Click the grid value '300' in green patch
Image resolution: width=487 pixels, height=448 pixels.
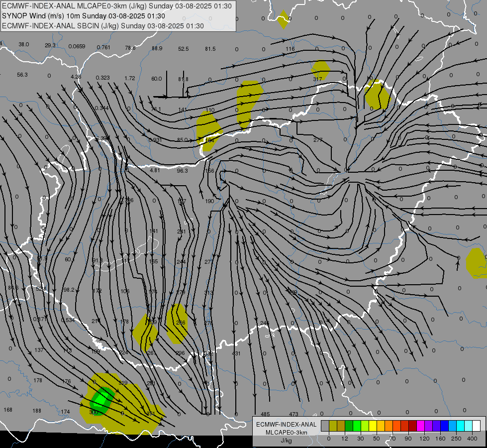click(94, 412)
